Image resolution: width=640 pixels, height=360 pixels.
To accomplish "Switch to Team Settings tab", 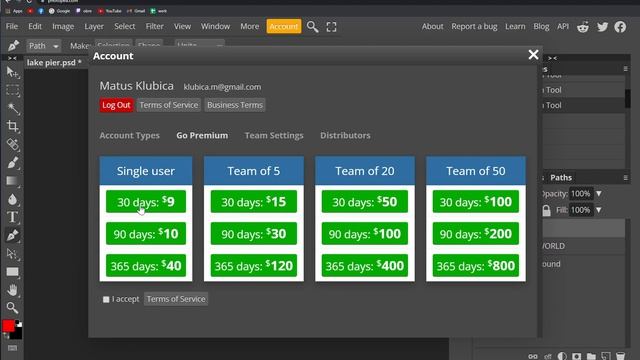I will [x=274, y=136].
